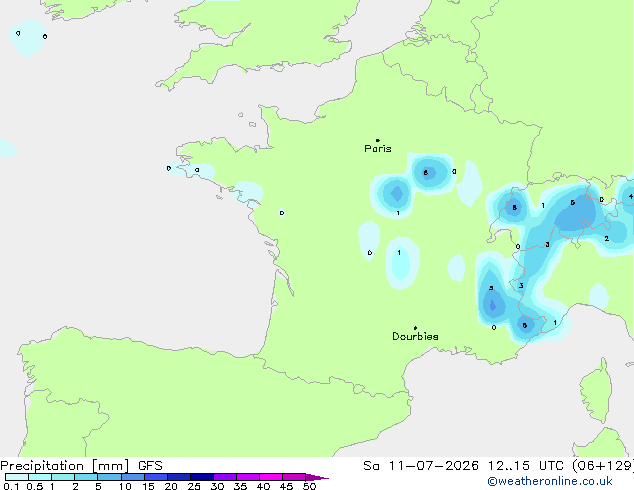
Task: Click the 15 to 20 mm legend swatch
Action: [x=155, y=477]
